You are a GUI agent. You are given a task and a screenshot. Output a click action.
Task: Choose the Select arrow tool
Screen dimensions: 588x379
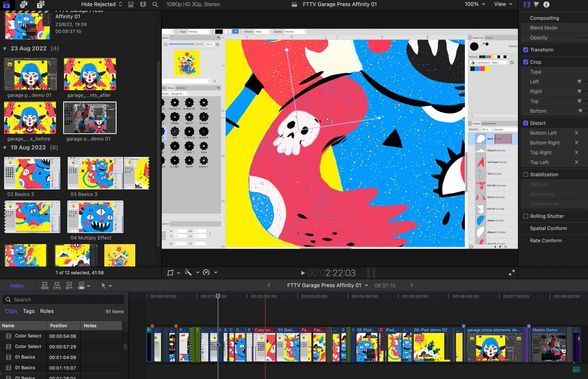[x=103, y=285]
